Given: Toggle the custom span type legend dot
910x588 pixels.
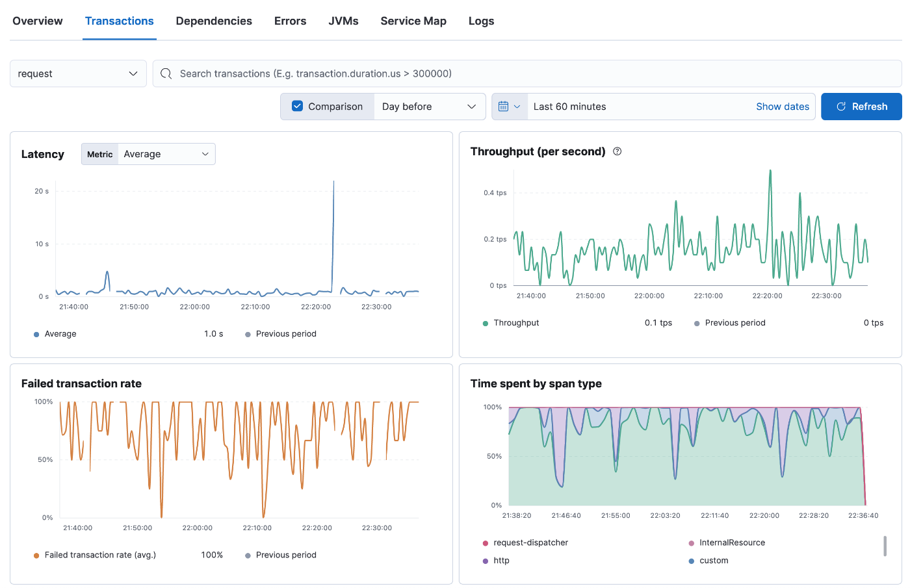Looking at the screenshot, I should pyautogui.click(x=691, y=561).
